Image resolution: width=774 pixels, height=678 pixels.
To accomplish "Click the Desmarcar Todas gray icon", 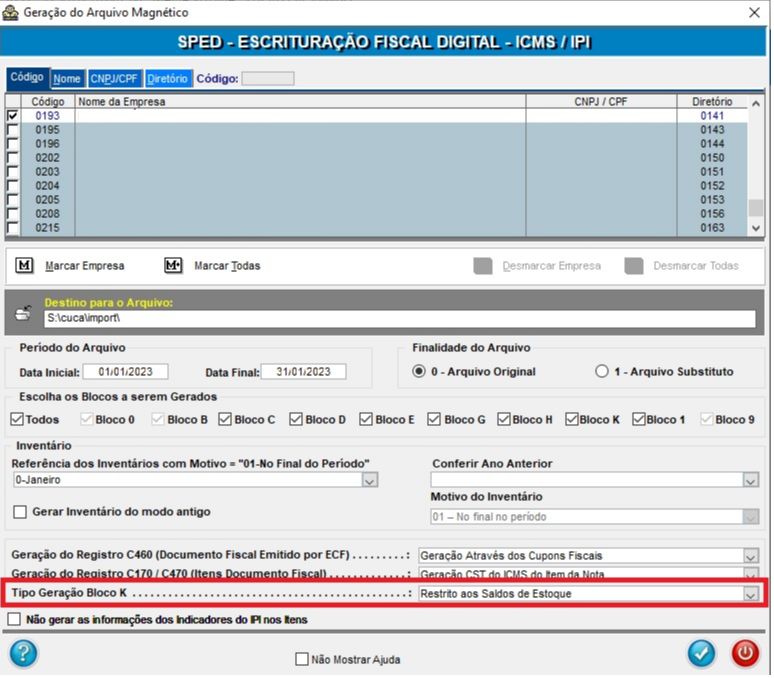I will pos(633,265).
